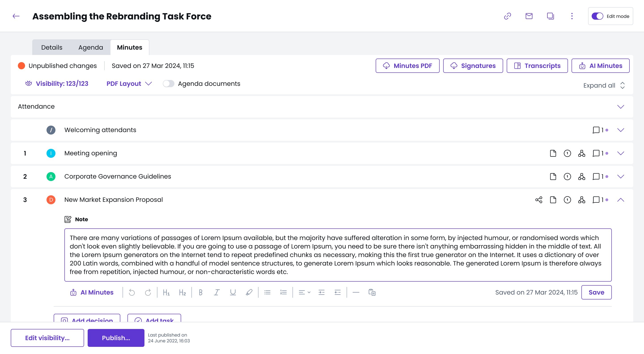Click the envelope email icon
Image resolution: width=644 pixels, height=354 pixels.
click(529, 16)
